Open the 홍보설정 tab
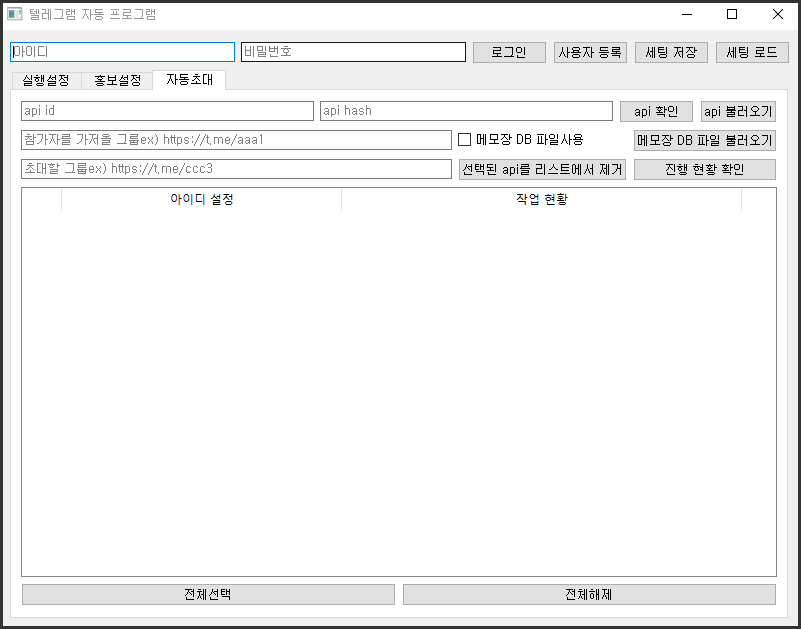The height and width of the screenshot is (629, 801). tap(117, 80)
